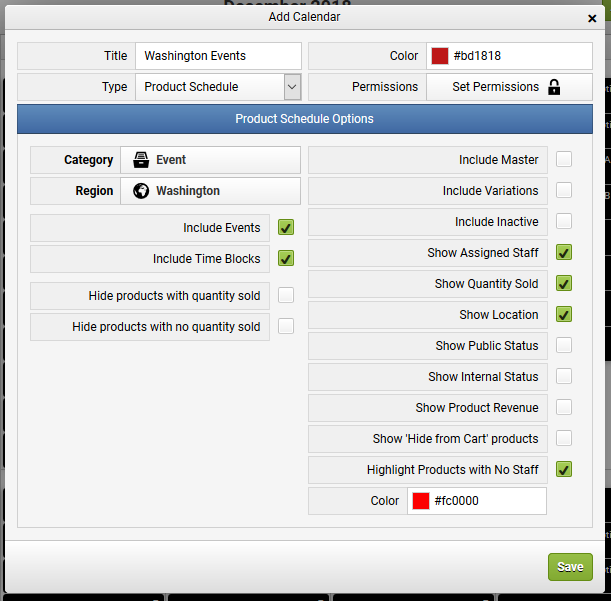Image resolution: width=611 pixels, height=601 pixels.
Task: Check Show Internal Status checkbox
Action: coord(564,376)
